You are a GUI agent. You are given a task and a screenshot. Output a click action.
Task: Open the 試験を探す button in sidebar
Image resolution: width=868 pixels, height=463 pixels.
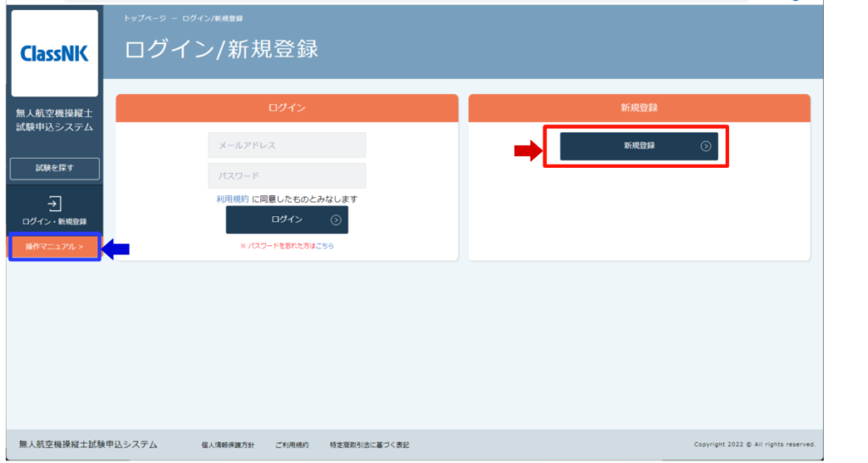[x=54, y=169]
